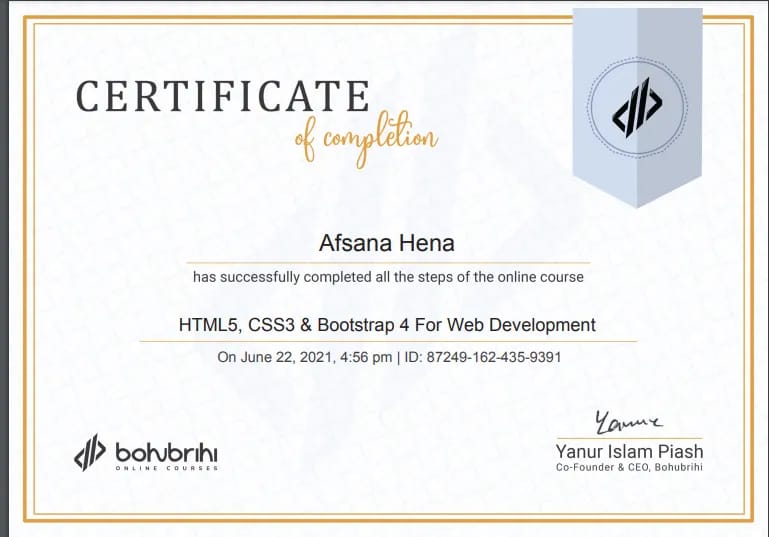Click 'has successfully completed all the steps' line

[388, 277]
